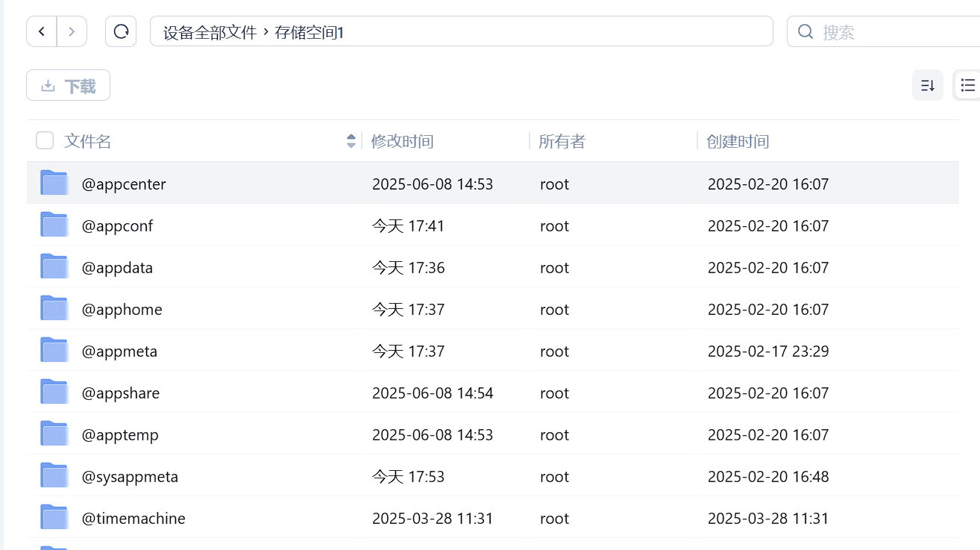This screenshot has height=550, width=980.
Task: Click root owner of the @appcenter row
Action: (x=554, y=184)
